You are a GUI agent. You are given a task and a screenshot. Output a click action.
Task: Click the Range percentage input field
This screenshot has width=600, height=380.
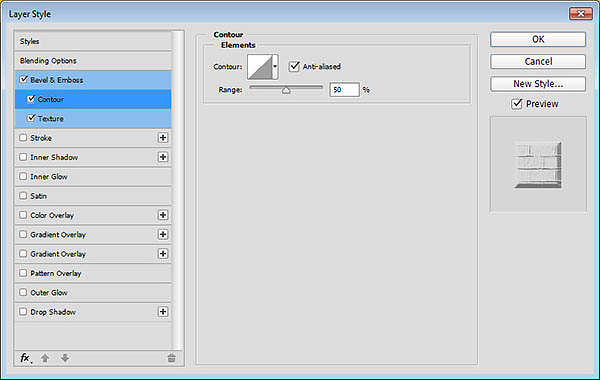pos(344,90)
